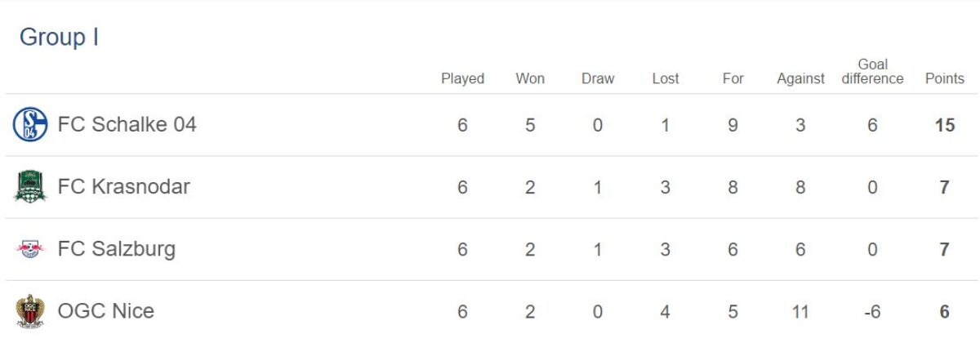Click the FC Schalke 04 club crest
This screenshot has width=980, height=343.
click(x=30, y=125)
